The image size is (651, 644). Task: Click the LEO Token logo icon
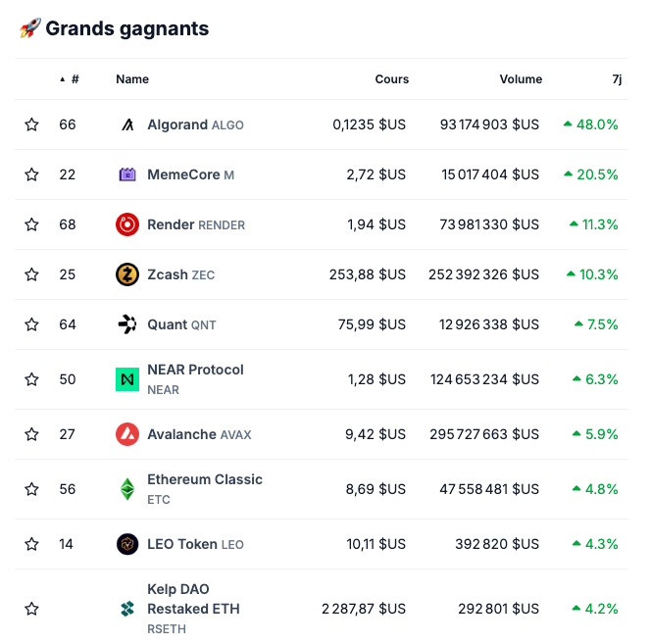[x=127, y=544]
